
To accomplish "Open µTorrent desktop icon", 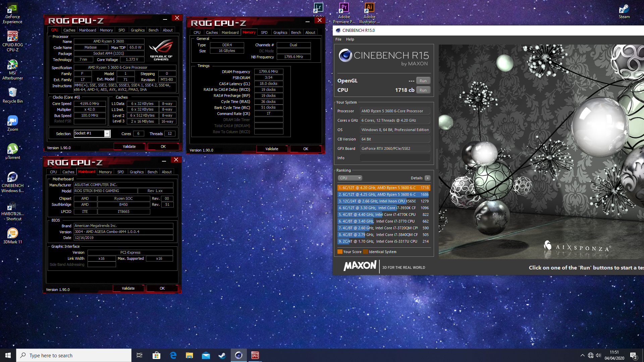I will pos(12,152).
